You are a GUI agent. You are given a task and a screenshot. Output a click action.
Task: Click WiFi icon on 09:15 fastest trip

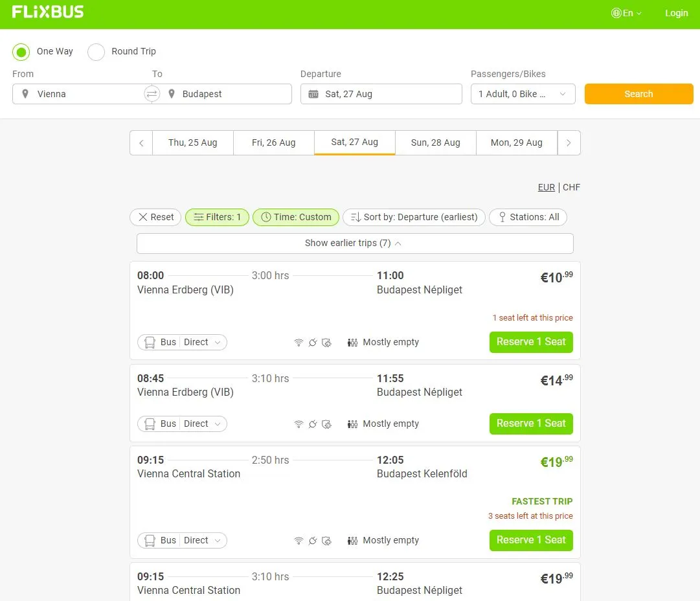click(x=299, y=541)
